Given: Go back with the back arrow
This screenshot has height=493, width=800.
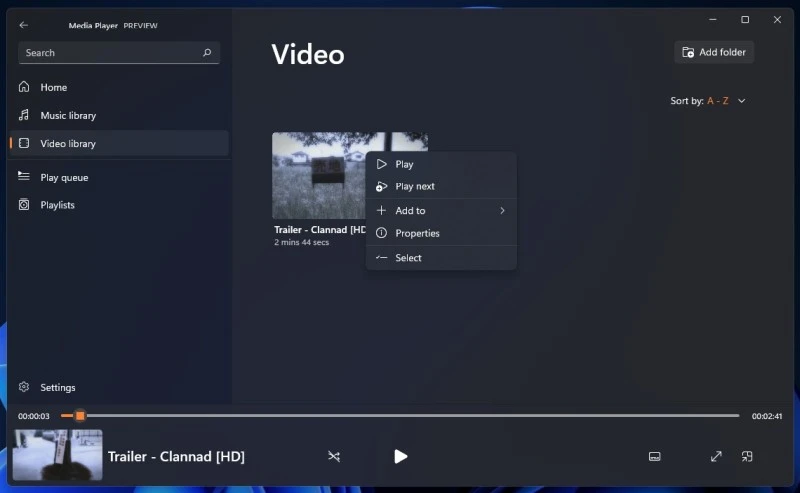Looking at the screenshot, I should point(23,25).
